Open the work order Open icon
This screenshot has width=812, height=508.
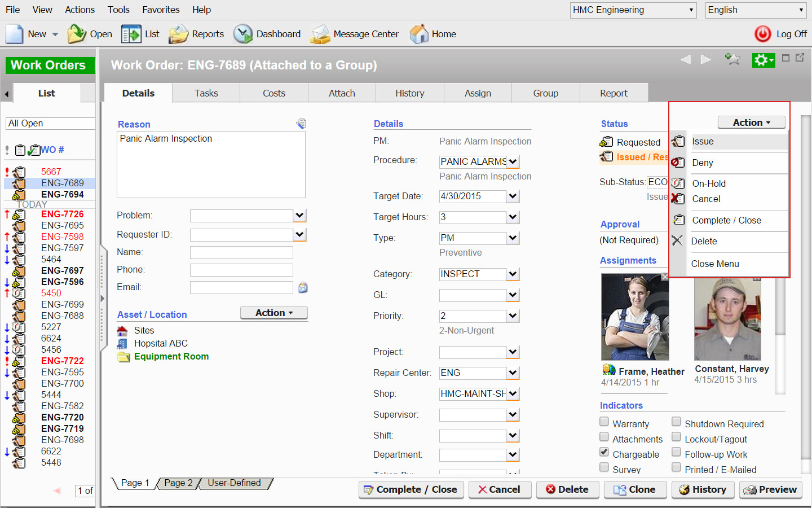(x=76, y=34)
